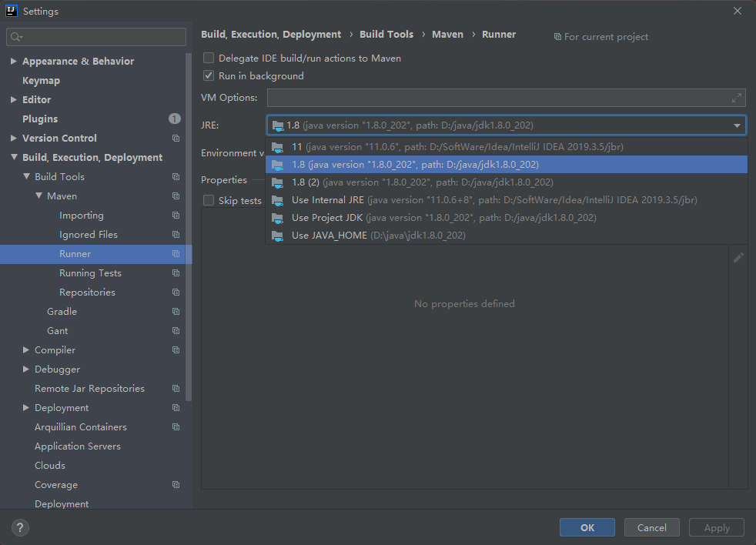Click the project-scope icon next to Maven
The width and height of the screenshot is (756, 545).
pyautogui.click(x=176, y=196)
